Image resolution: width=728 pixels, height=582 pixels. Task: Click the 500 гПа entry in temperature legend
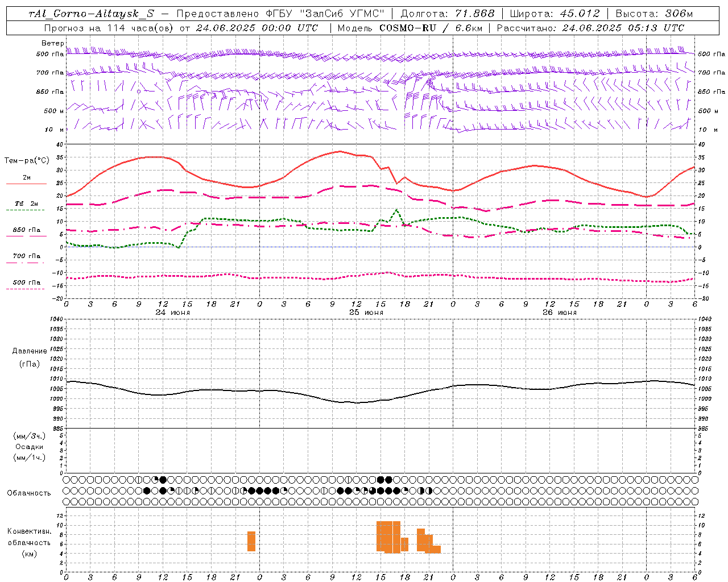pyautogui.click(x=26, y=282)
